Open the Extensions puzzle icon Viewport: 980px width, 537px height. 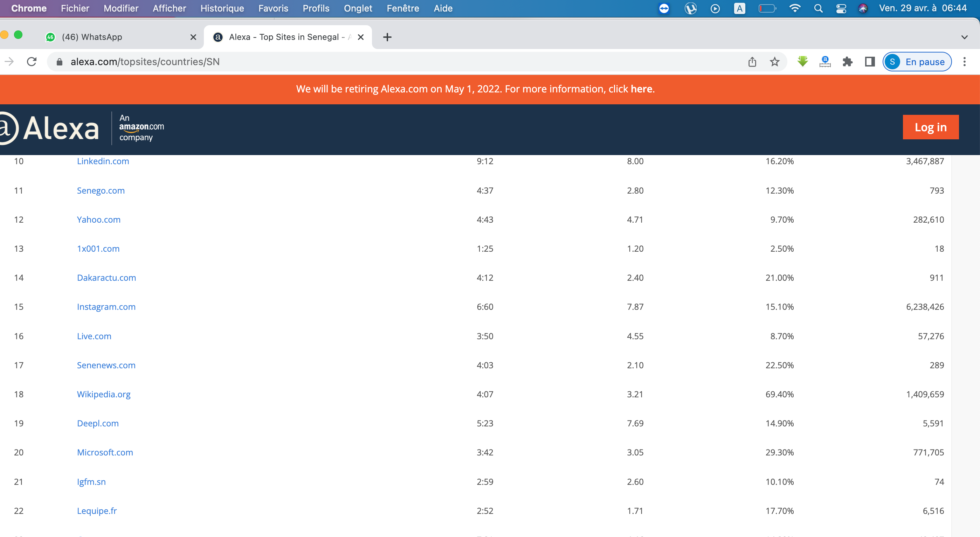[847, 62]
